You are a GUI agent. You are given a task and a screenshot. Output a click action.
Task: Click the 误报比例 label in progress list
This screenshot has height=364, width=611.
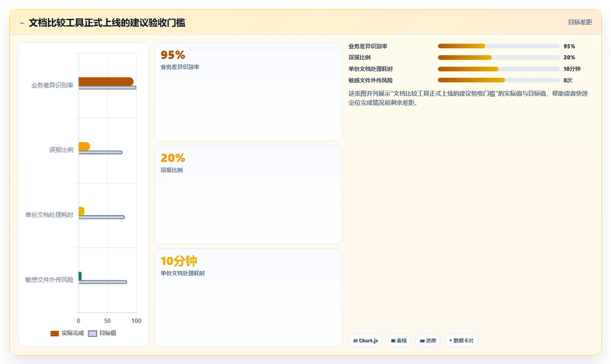(x=360, y=58)
